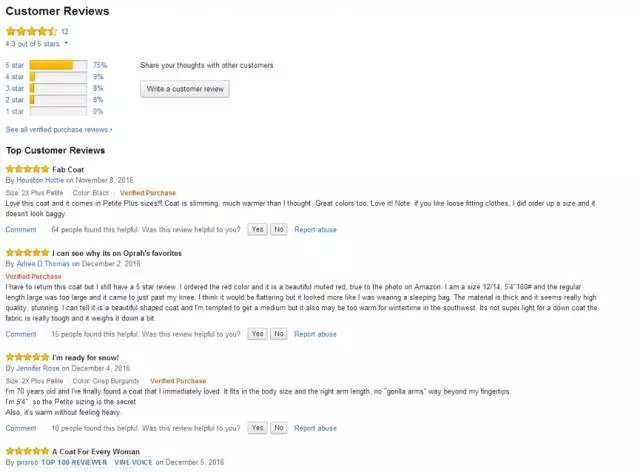Click stars on I'm ready for snow review
The height and width of the screenshot is (472, 640).
tap(27, 357)
